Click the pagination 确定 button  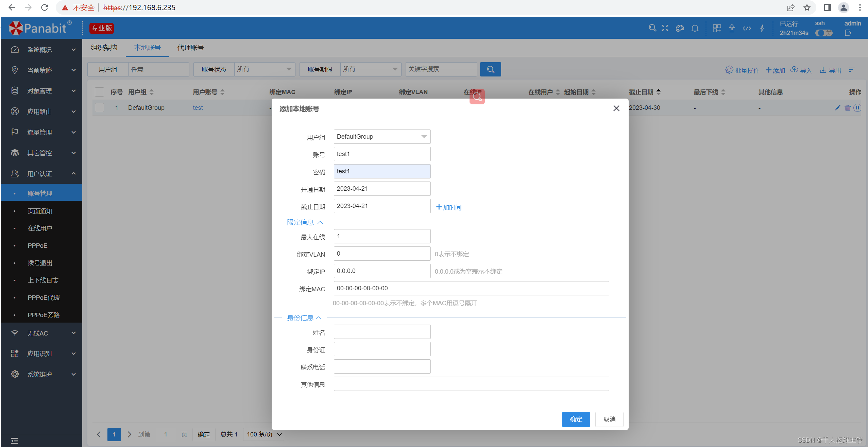pyautogui.click(x=204, y=434)
